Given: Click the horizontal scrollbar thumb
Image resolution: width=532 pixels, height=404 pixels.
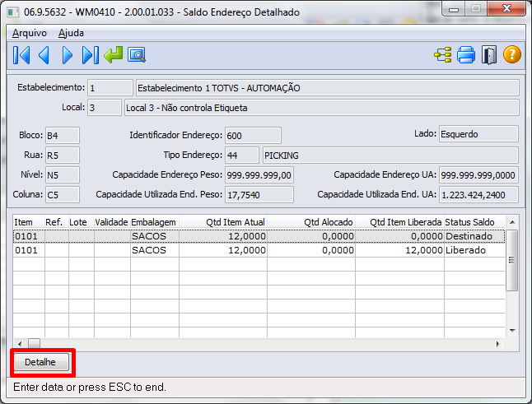Looking at the screenshot, I should [34, 344].
